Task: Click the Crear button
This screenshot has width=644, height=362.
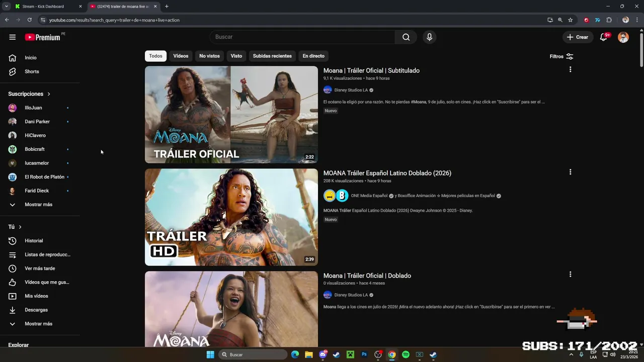Action: (x=577, y=37)
